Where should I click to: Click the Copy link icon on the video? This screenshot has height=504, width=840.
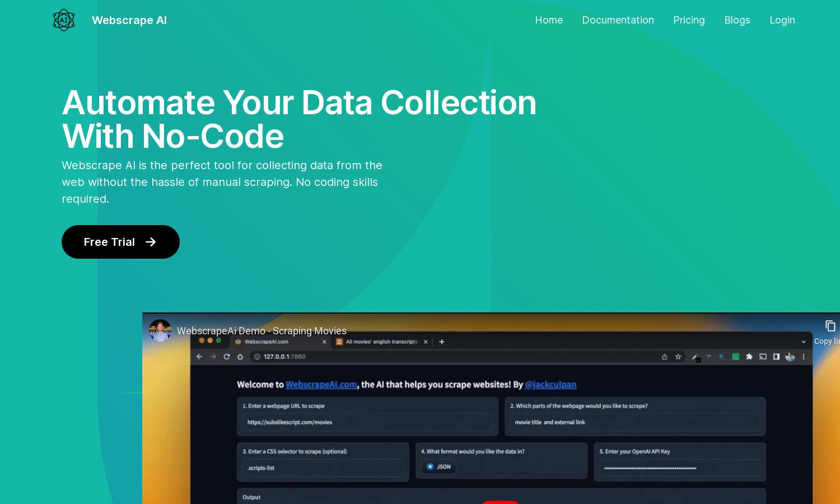tap(830, 326)
